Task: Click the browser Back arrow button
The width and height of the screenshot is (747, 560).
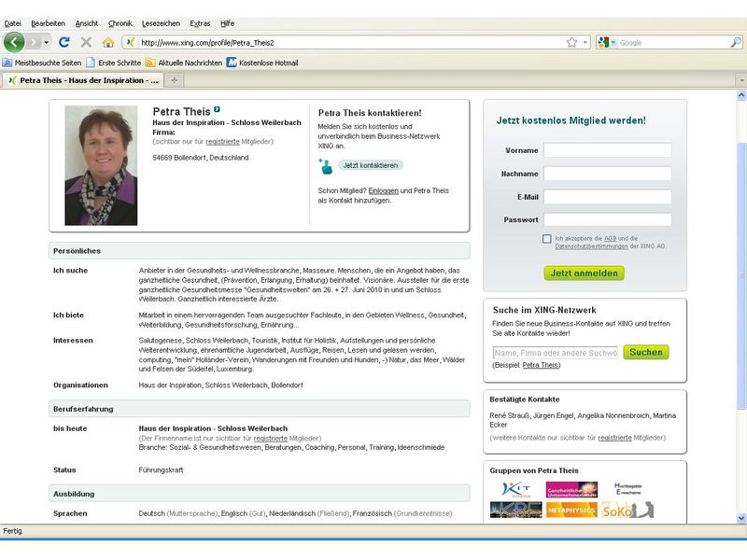Action: coord(14,42)
